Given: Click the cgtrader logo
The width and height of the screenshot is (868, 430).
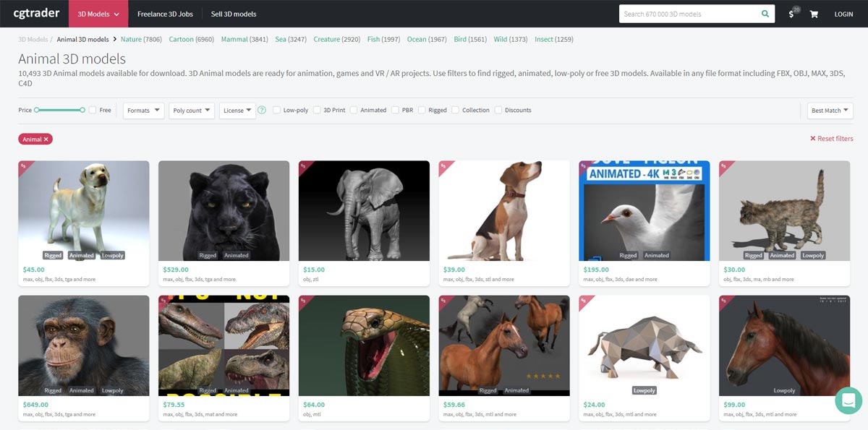Looking at the screenshot, I should [36, 13].
